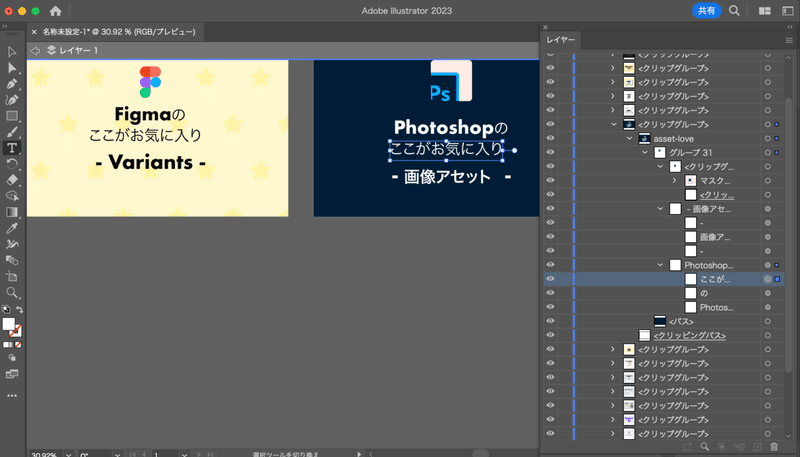The width and height of the screenshot is (800, 457).
Task: Open Layers panel hamburger menu
Action: (x=789, y=40)
